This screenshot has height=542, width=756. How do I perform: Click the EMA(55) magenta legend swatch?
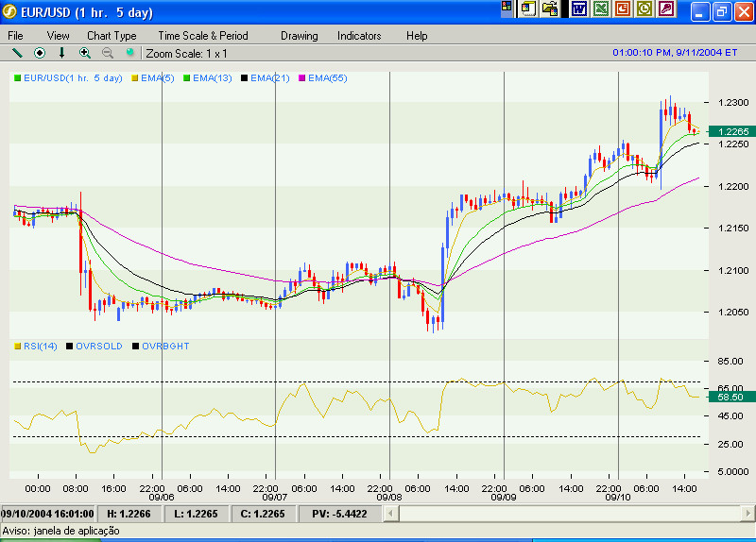click(302, 77)
